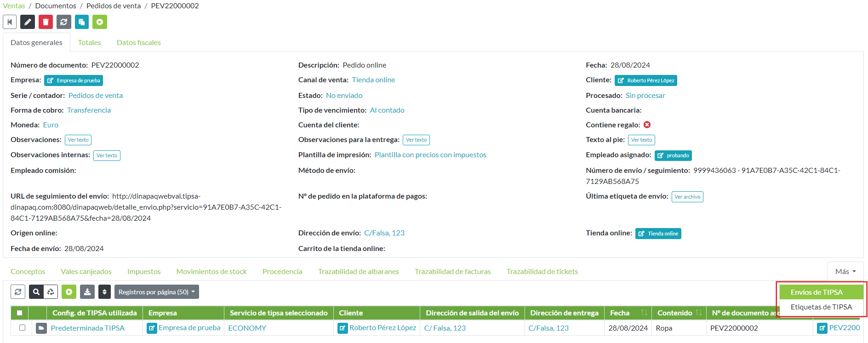
Task: Check the Predeterminada TIPSA row checkbox
Action: [22, 328]
